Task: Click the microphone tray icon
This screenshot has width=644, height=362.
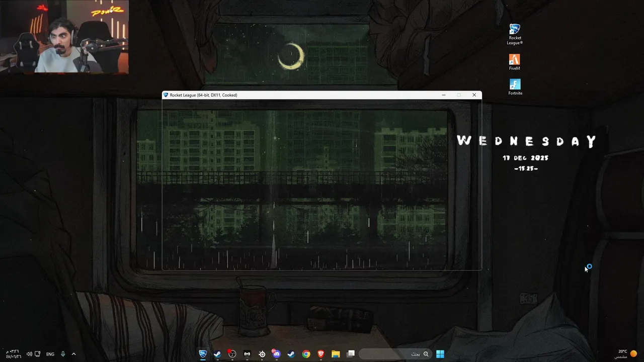Action: (x=63, y=354)
